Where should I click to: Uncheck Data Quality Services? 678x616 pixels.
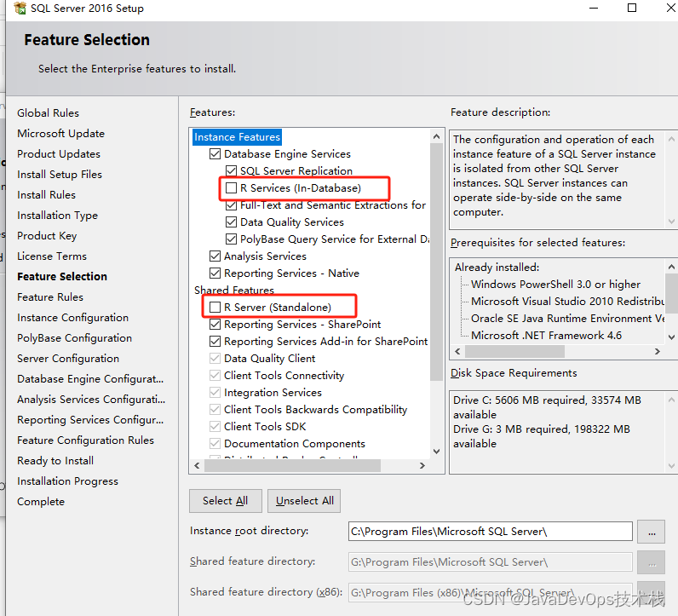pyautogui.click(x=232, y=222)
